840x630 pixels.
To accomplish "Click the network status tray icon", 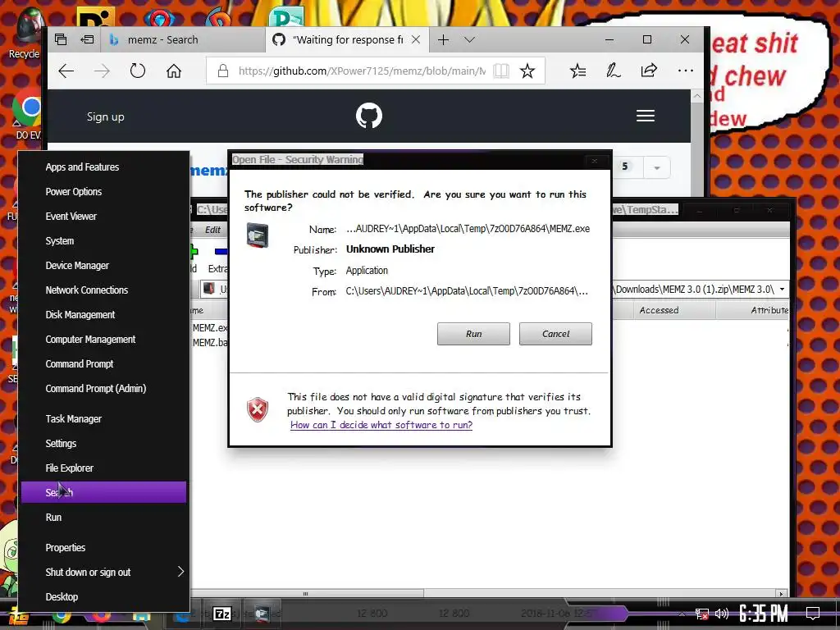I will pyautogui.click(x=702, y=614).
